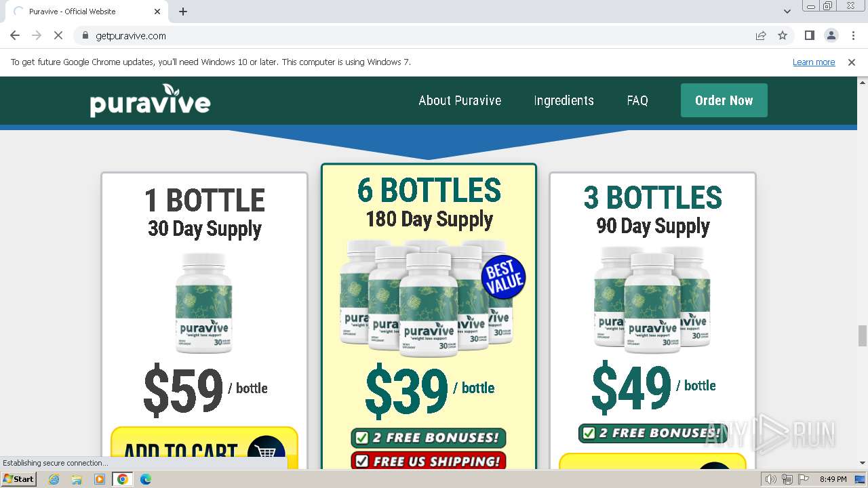Image resolution: width=868 pixels, height=488 pixels.
Task: Click the Puravive logo
Action: coord(150,100)
